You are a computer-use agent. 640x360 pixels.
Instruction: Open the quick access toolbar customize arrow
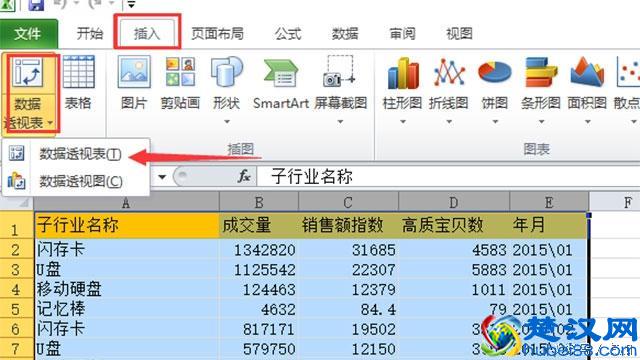tap(131, 5)
